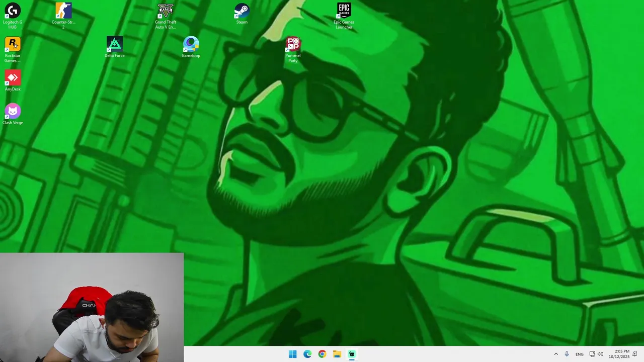Open the notification center icon

pyautogui.click(x=635, y=354)
